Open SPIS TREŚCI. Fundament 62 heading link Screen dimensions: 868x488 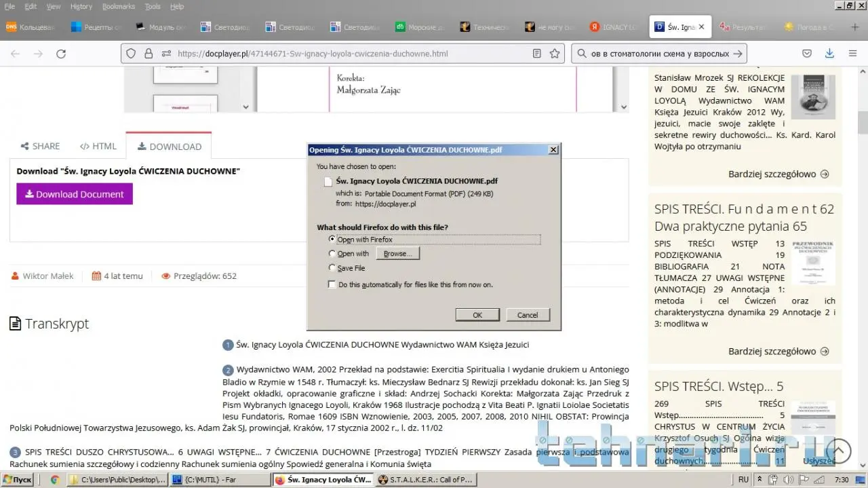point(744,217)
